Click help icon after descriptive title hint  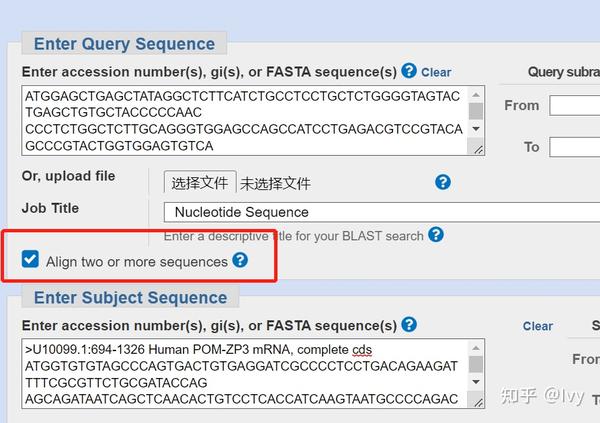[x=436, y=235]
